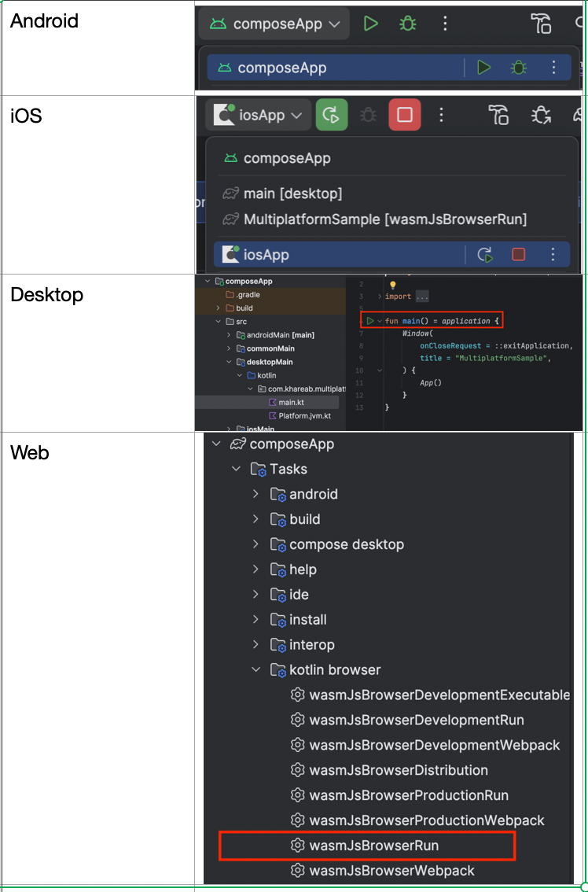Open the more-options dots next to composeApp debug
This screenshot has width=588, height=892.
coord(445,24)
